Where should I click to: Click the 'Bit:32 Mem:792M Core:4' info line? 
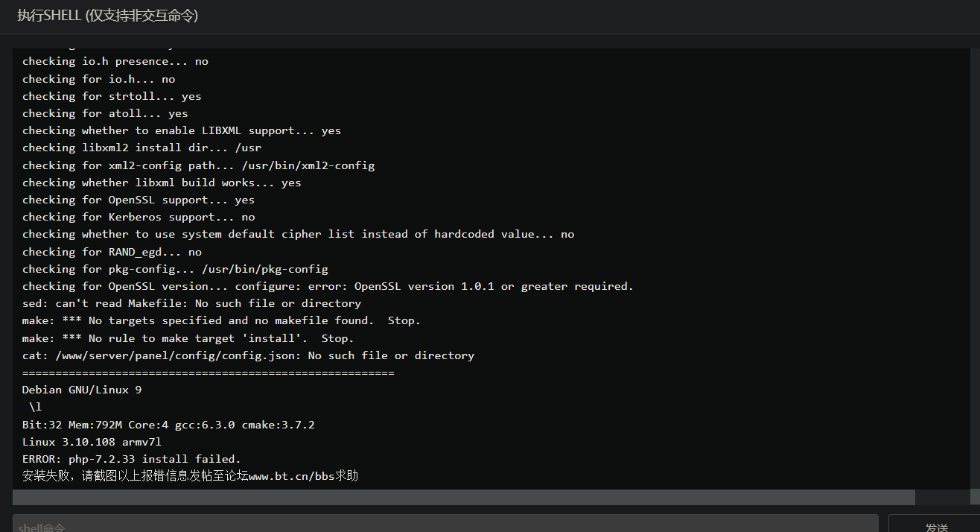(168, 425)
